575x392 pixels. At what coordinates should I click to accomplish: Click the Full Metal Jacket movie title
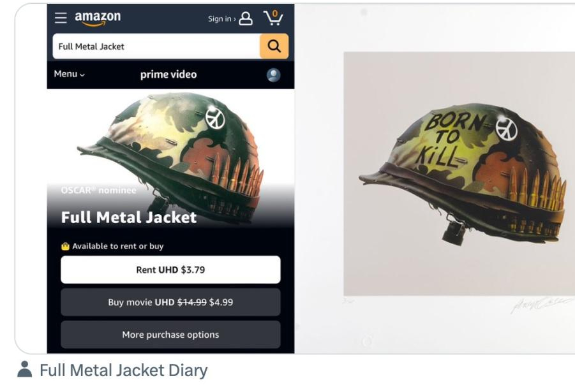(x=129, y=217)
